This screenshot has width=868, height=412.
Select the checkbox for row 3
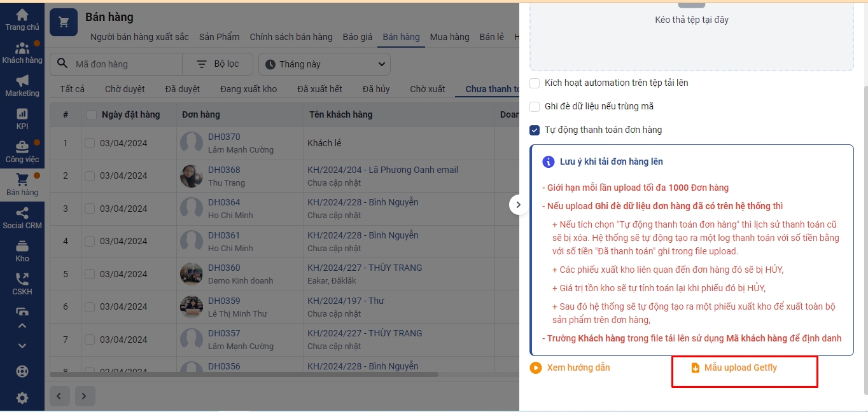tap(90, 209)
